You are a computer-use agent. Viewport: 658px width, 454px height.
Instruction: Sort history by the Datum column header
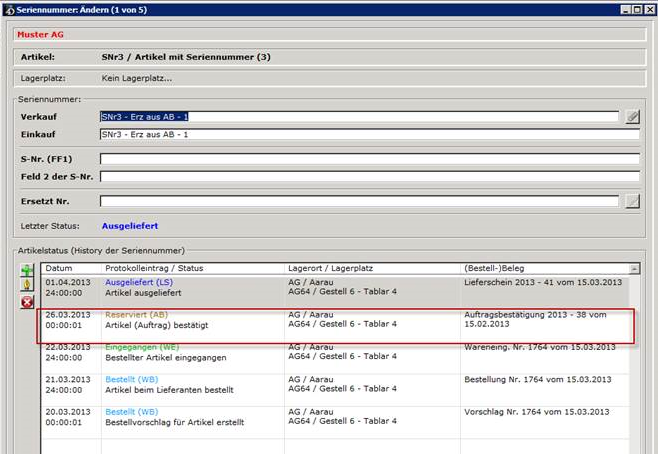click(71, 268)
